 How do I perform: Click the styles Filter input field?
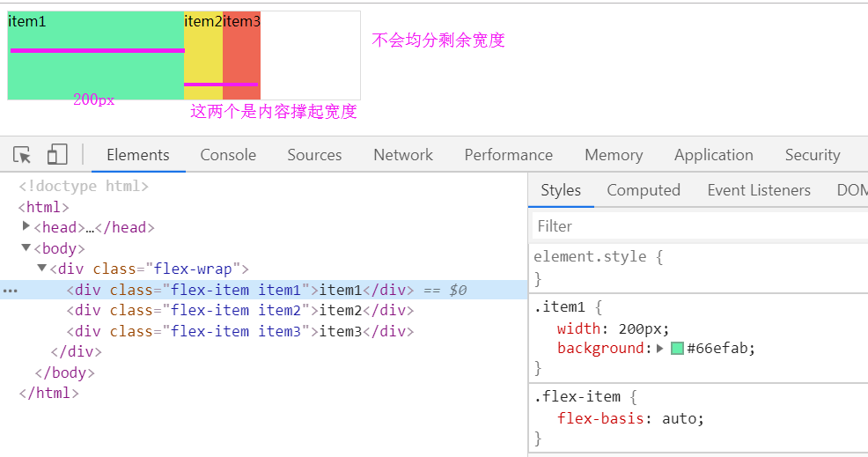pos(700,226)
